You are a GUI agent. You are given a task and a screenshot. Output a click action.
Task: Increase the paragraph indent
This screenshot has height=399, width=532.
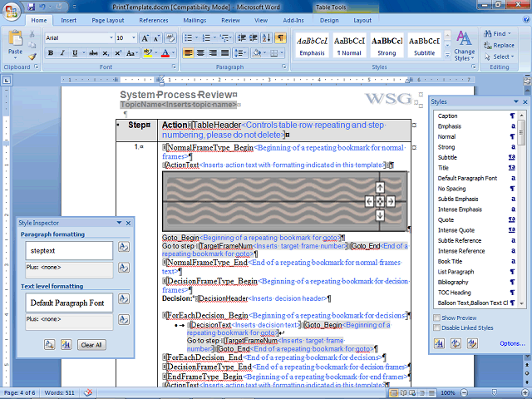point(254,38)
